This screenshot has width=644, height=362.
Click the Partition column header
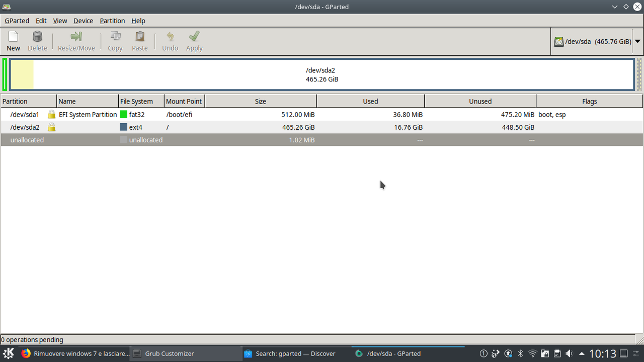click(29, 101)
